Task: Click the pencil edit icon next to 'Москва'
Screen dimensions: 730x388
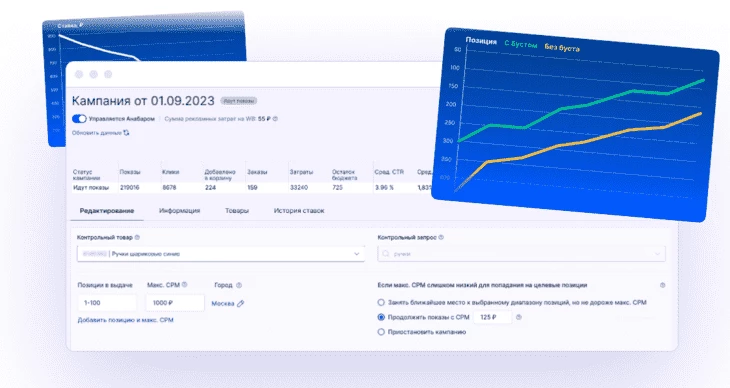Action: pyautogui.click(x=240, y=304)
